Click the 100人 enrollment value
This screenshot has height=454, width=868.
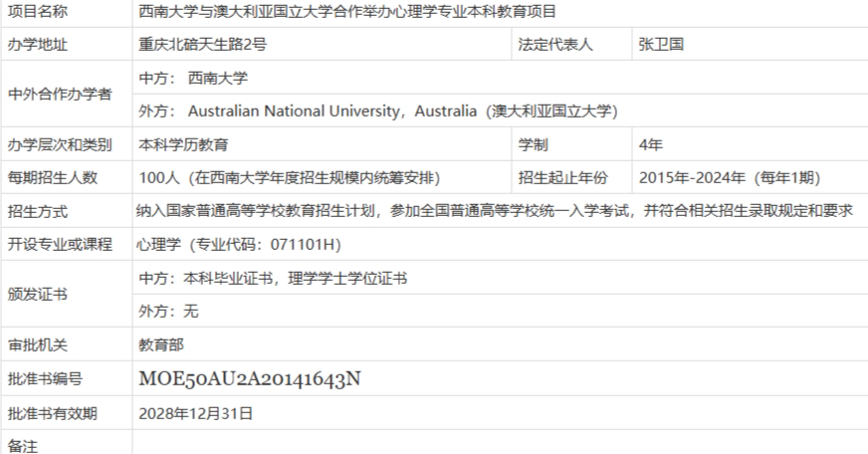click(x=290, y=178)
